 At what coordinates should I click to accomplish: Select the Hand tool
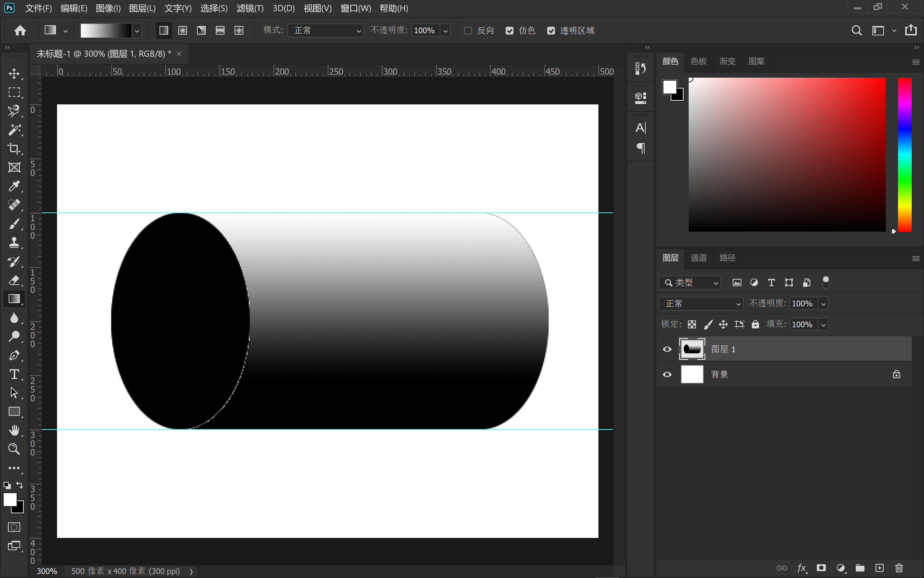point(14,431)
